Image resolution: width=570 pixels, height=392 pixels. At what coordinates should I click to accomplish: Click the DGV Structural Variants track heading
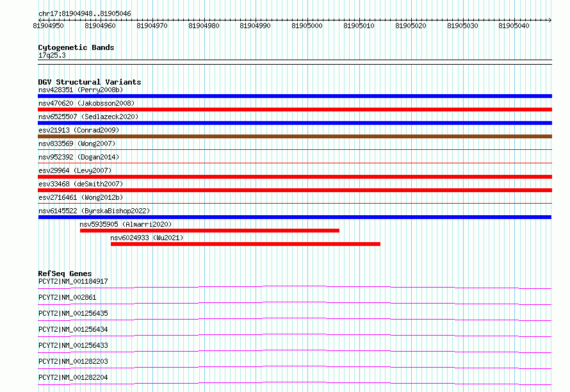[90, 82]
